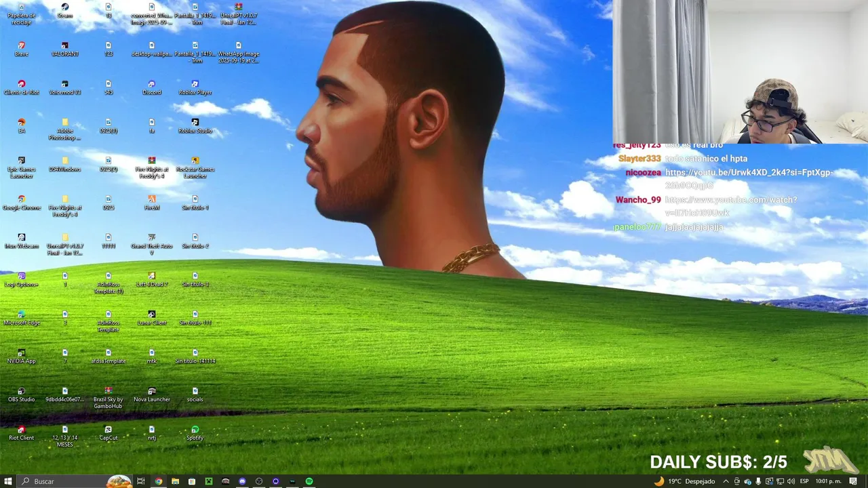Open the Google Chrome desktop shortcut
Screen dimensions: 868x488
coord(21,203)
